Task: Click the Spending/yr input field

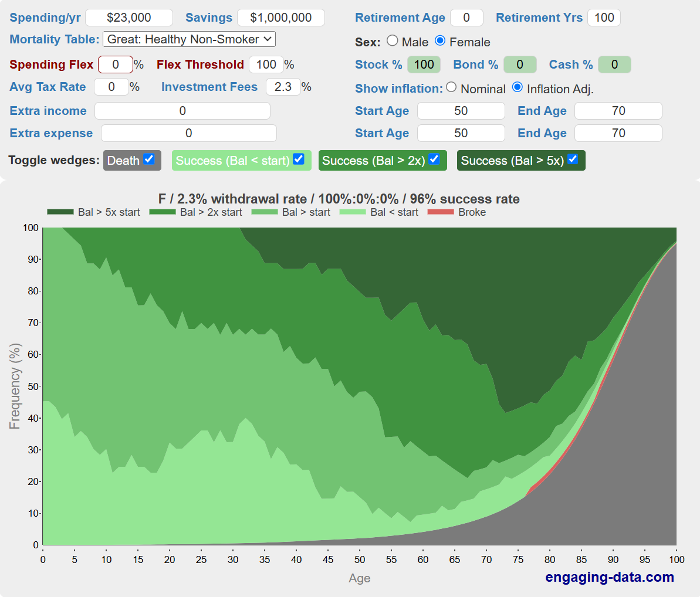Action: click(x=129, y=18)
